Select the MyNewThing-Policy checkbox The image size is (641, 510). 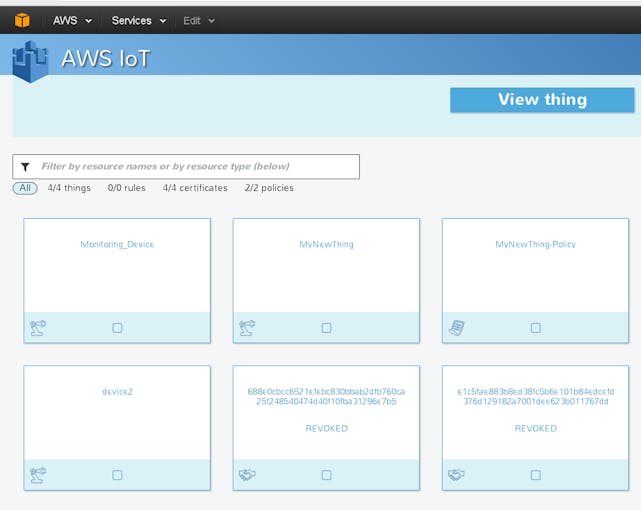[536, 328]
